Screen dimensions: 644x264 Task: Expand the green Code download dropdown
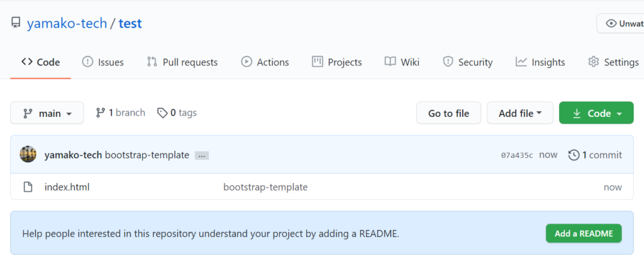click(x=596, y=113)
